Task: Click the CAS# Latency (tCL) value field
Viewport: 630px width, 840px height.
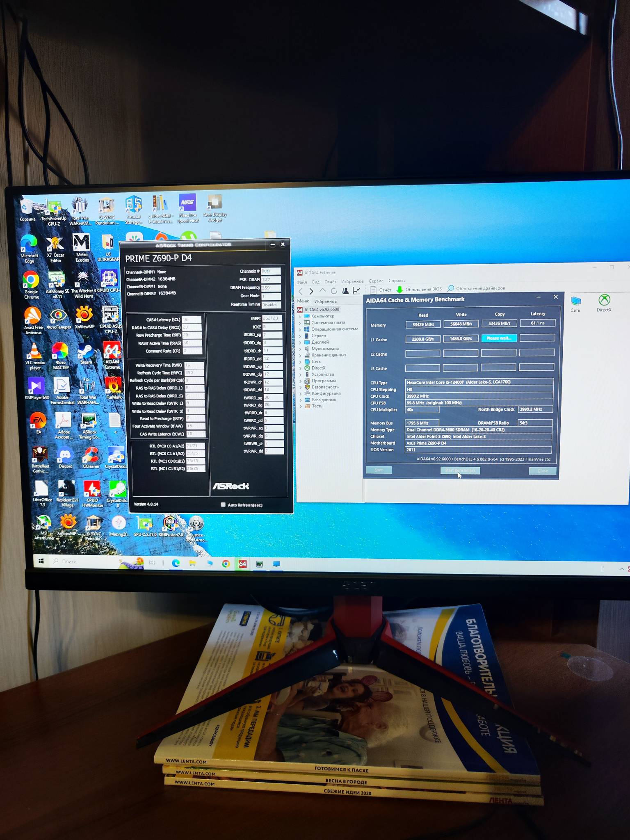Action: click(192, 320)
